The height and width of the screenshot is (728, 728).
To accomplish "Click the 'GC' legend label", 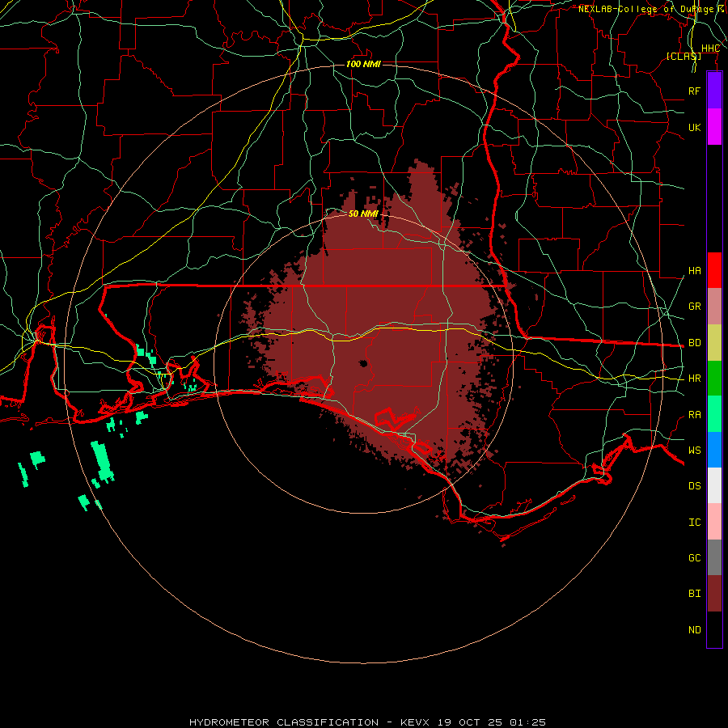I will tap(694, 558).
